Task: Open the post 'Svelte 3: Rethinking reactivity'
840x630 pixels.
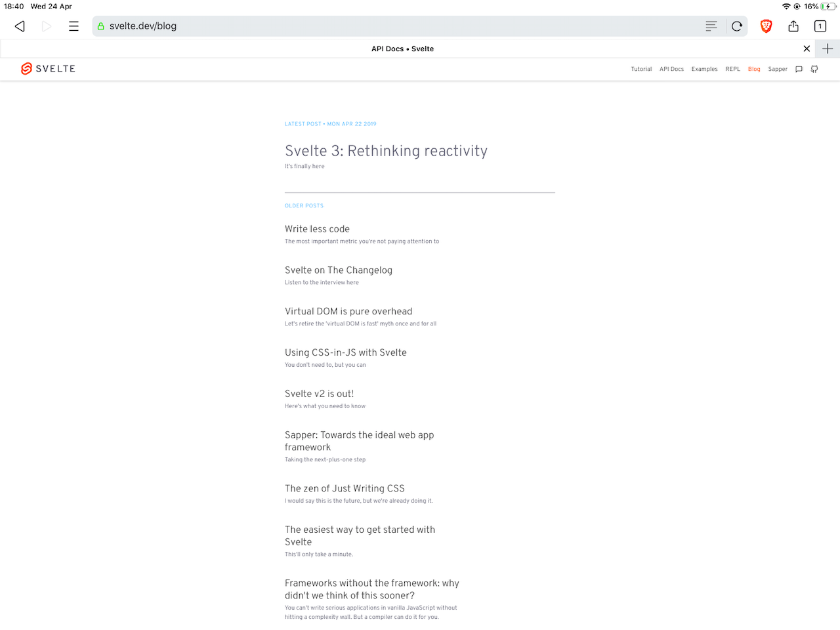Action: click(x=386, y=151)
